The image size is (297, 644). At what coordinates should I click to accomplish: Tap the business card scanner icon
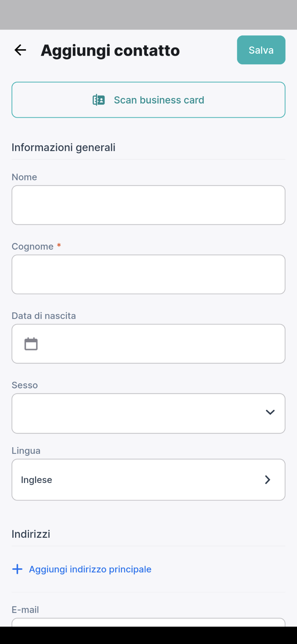click(99, 100)
